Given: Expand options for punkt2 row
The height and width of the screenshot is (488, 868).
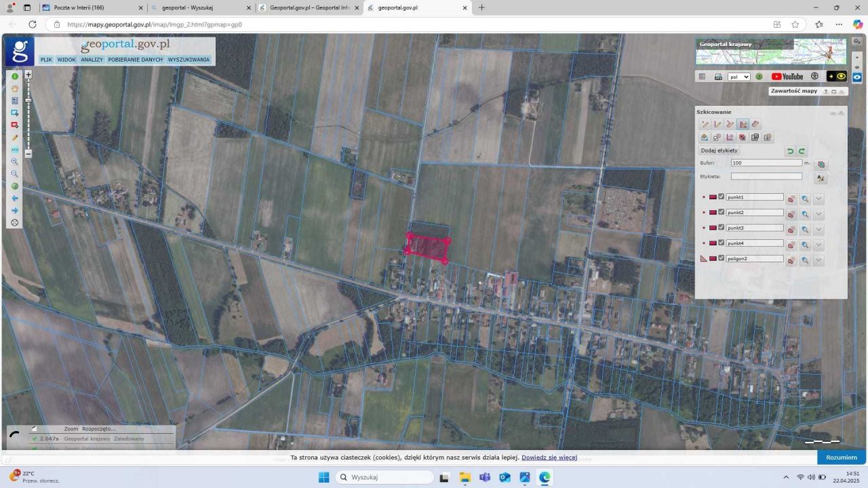Looking at the screenshot, I should (818, 214).
